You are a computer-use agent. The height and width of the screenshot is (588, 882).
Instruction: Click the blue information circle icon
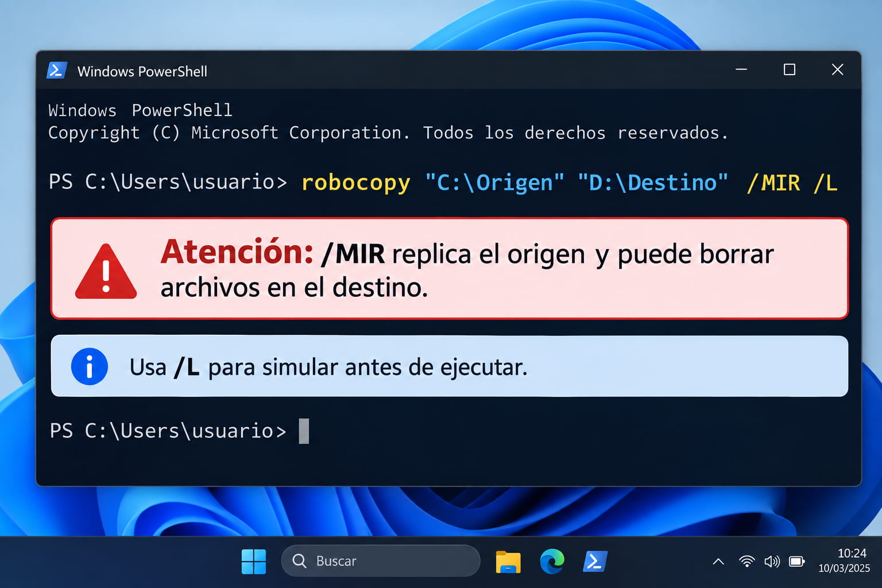coord(90,366)
